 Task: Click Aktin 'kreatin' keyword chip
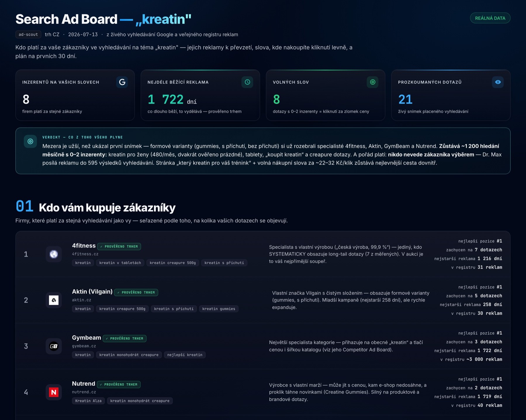click(x=83, y=309)
